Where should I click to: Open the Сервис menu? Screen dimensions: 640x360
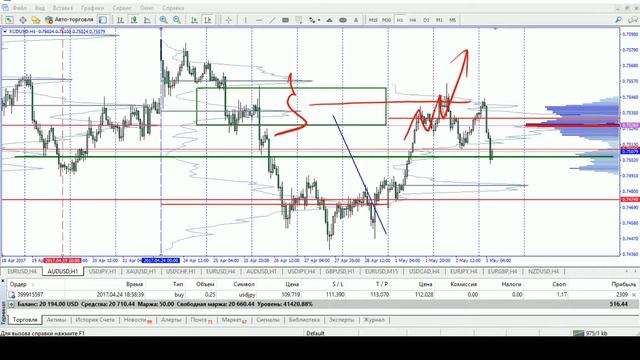[x=122, y=8]
